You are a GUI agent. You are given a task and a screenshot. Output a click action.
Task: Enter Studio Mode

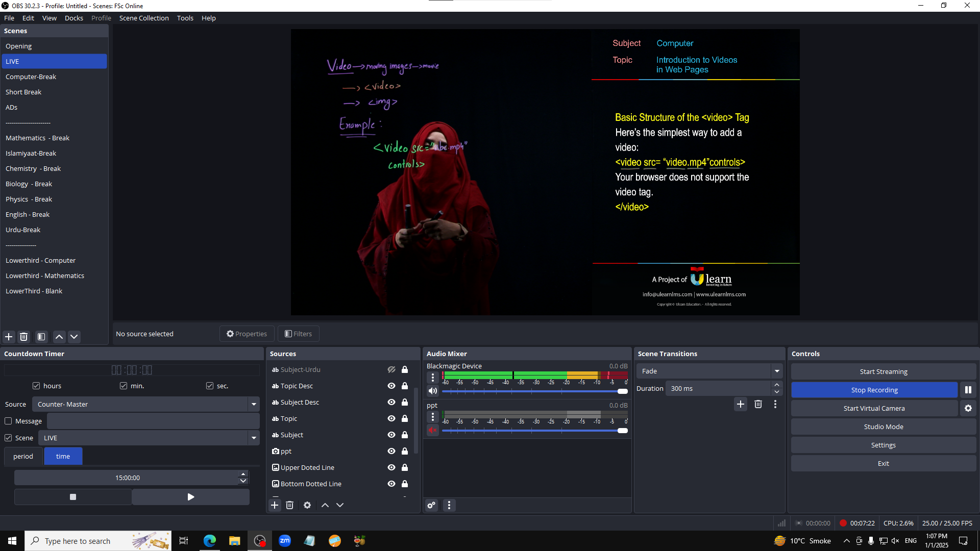[x=884, y=427]
